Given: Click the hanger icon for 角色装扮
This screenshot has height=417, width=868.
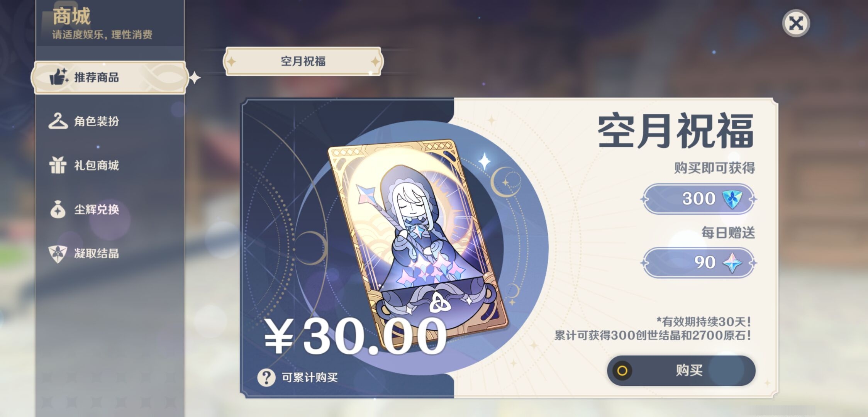Looking at the screenshot, I should click(58, 121).
